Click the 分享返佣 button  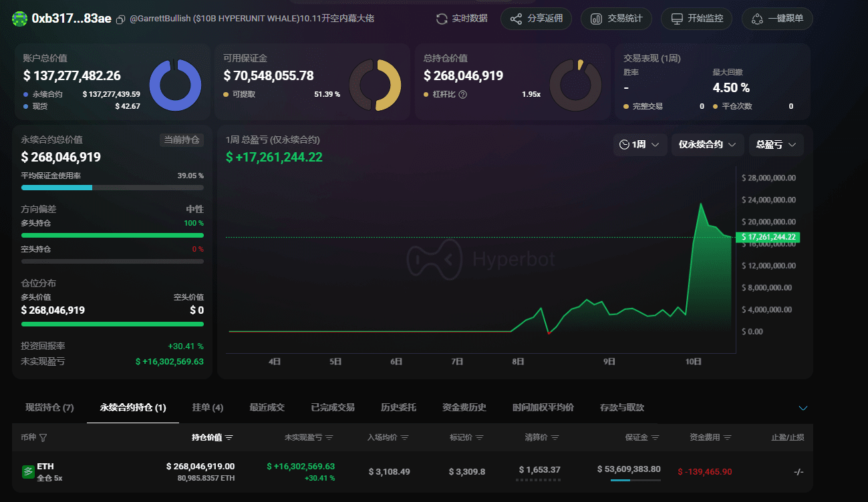[537, 19]
